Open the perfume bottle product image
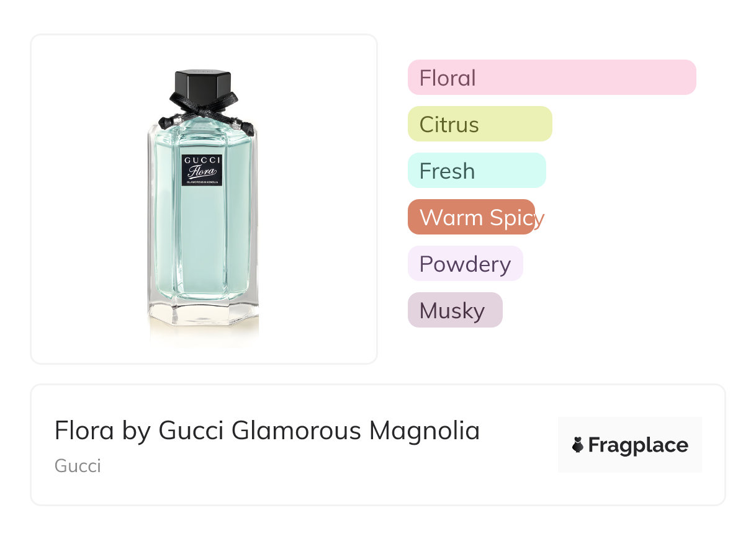Image resolution: width=756 pixels, height=536 pixels. [x=204, y=199]
